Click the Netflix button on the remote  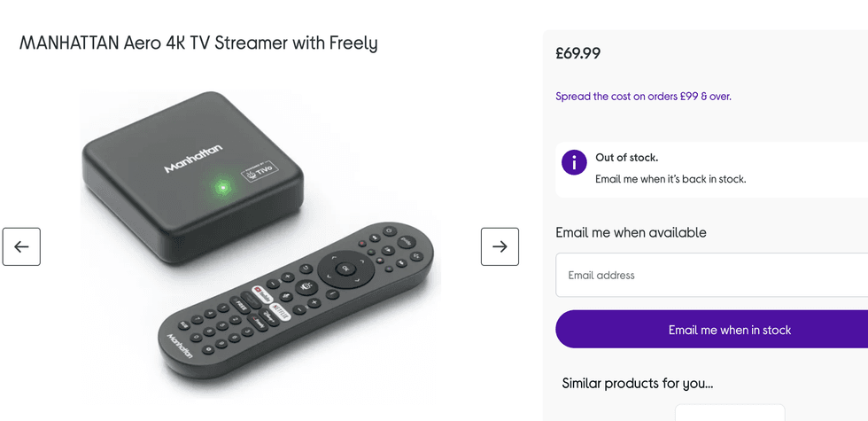tap(279, 310)
